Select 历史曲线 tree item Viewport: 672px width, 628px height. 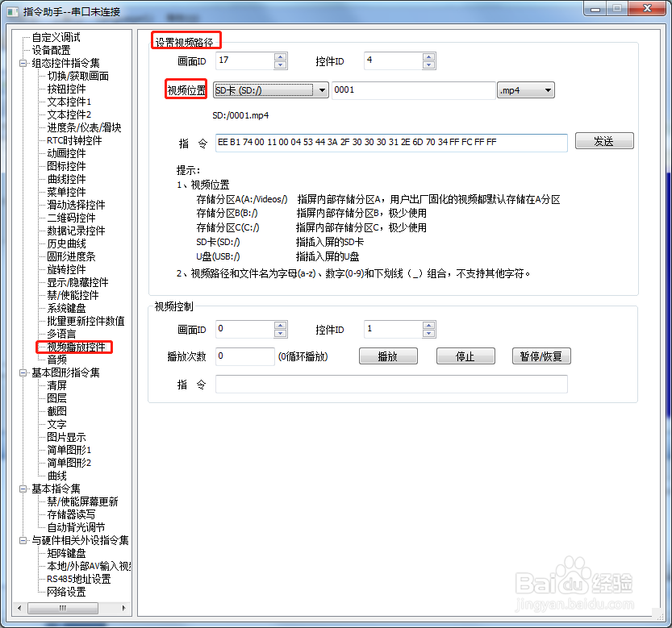[x=66, y=243]
